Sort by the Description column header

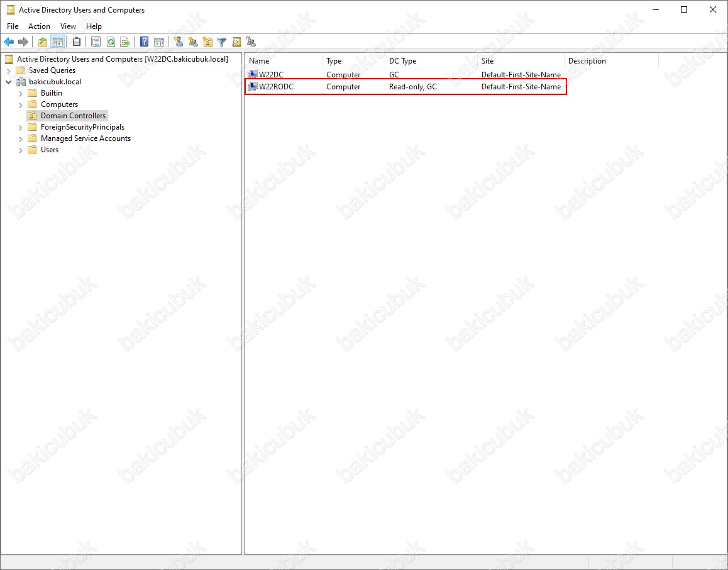tap(612, 61)
